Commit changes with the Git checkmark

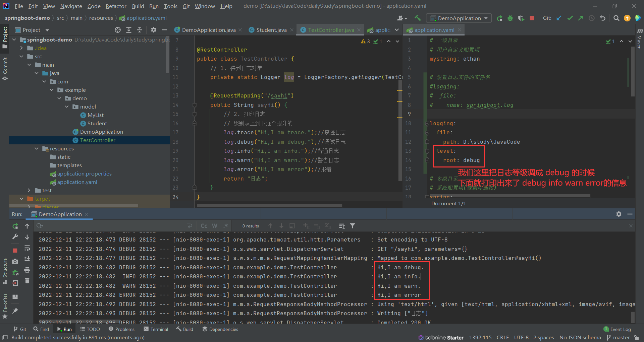coord(570,18)
